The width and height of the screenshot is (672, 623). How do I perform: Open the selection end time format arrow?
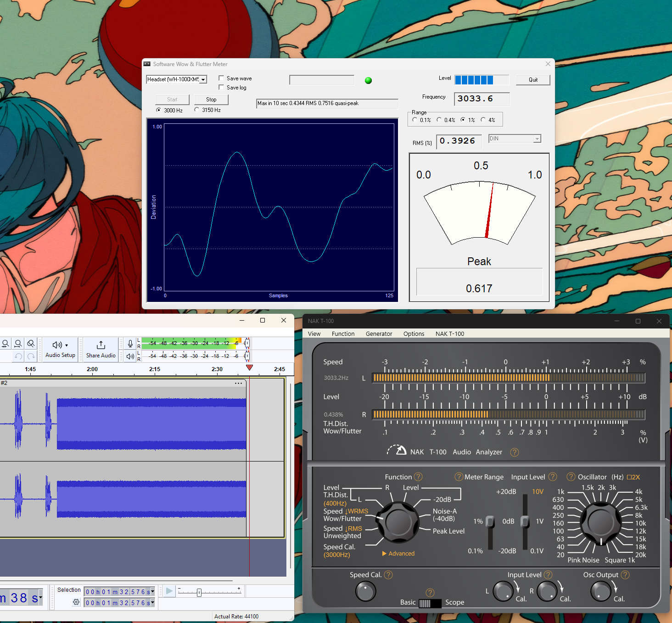pos(152,603)
